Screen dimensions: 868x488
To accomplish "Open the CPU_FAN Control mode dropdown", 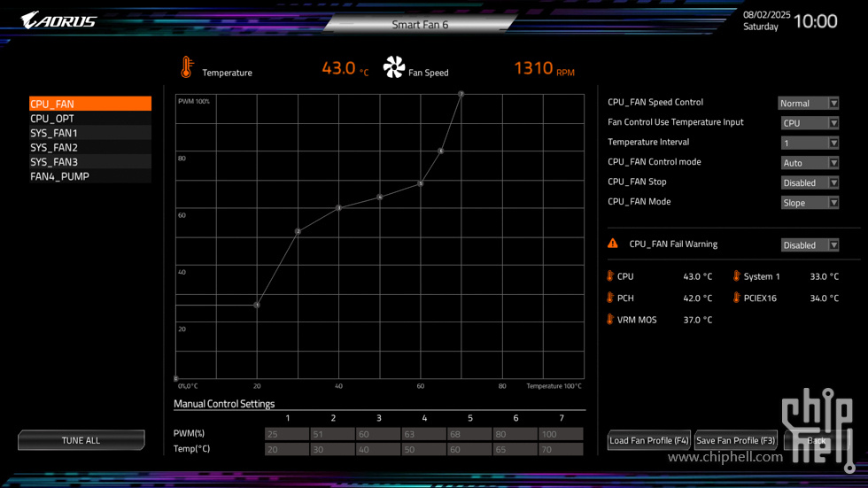I will click(x=810, y=163).
